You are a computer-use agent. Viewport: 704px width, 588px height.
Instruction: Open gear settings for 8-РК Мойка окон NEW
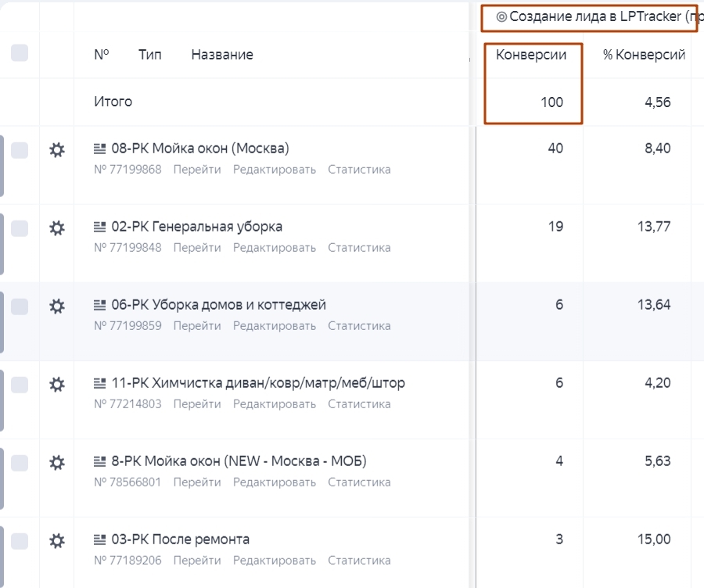coord(57,463)
